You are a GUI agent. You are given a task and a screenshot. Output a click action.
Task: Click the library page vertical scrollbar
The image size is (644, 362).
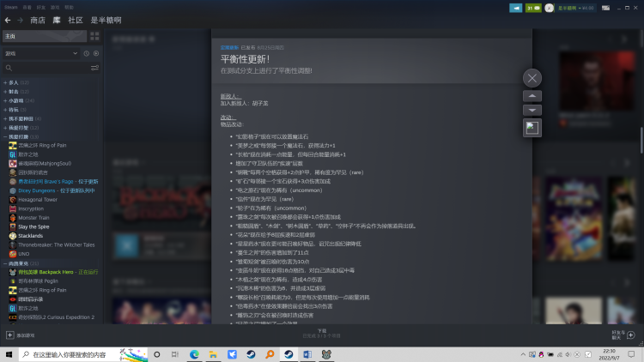pyautogui.click(x=641, y=141)
